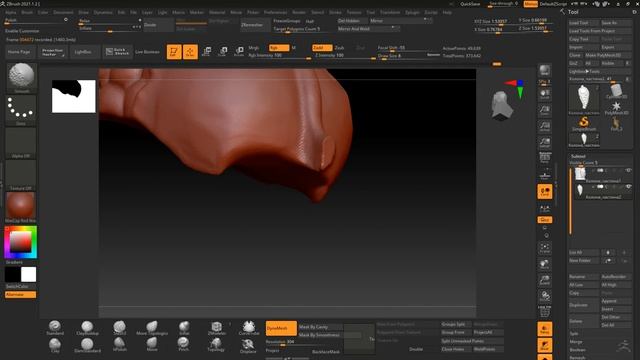The image size is (640, 360).
Task: Toggle DynaMesh on or off
Action: click(281, 328)
